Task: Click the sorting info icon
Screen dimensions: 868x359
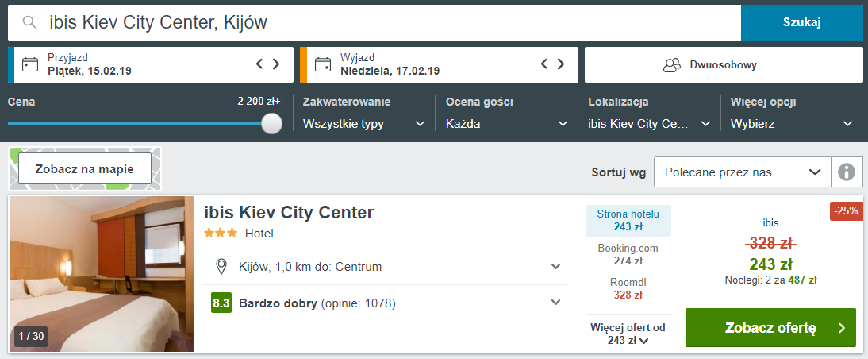Action: coord(847,172)
